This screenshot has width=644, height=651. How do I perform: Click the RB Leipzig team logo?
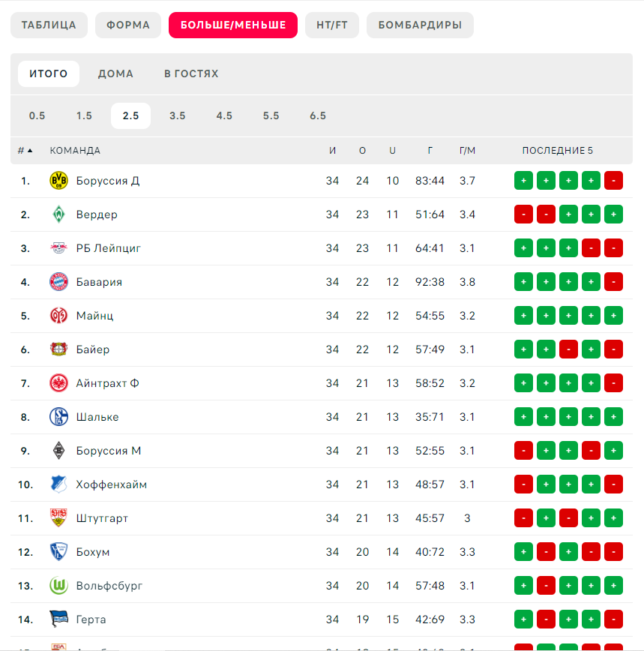(58, 247)
